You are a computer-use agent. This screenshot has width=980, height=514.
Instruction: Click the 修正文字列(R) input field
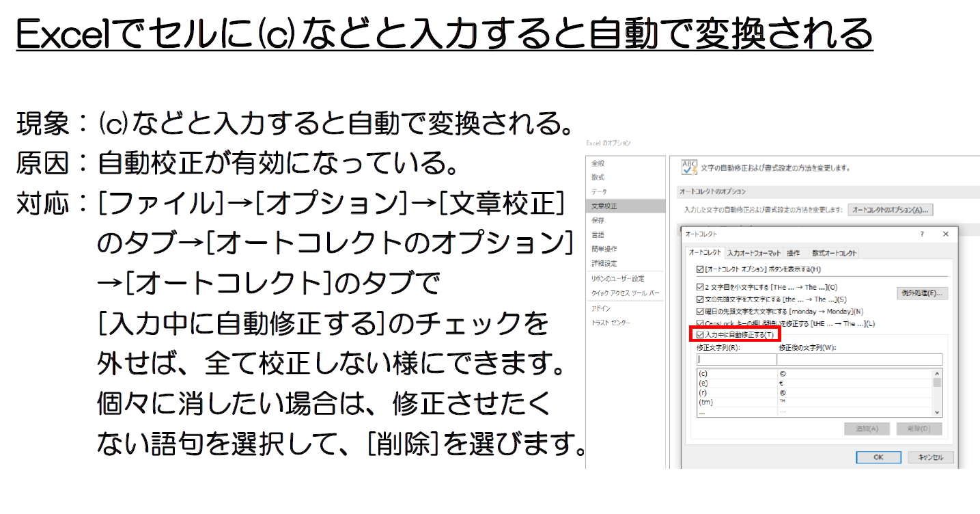tap(736, 360)
